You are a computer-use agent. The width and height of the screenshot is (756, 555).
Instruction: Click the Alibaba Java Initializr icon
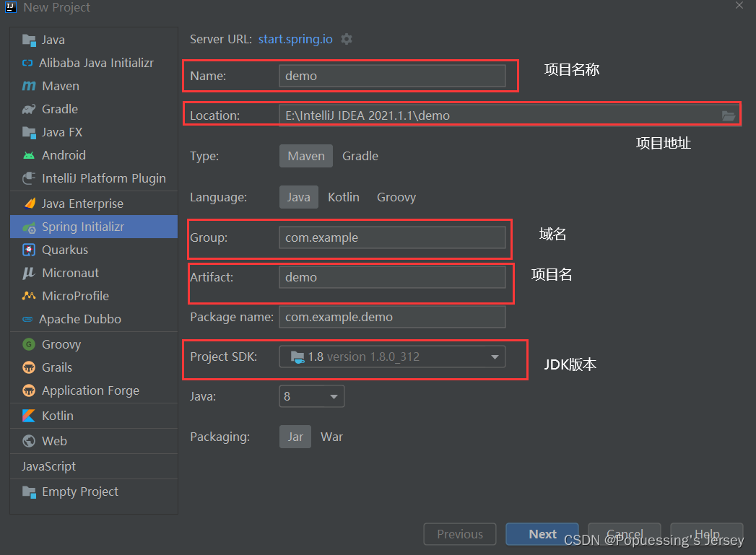tap(27, 63)
